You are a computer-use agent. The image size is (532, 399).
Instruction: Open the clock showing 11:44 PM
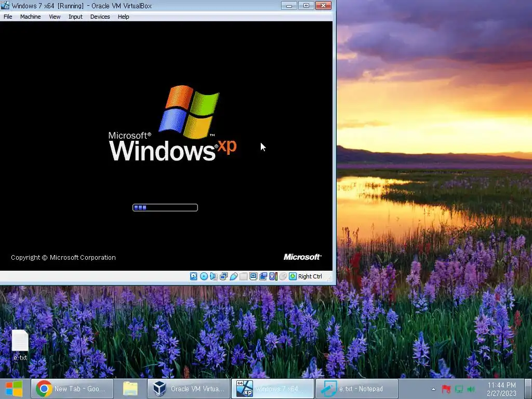[x=501, y=389]
